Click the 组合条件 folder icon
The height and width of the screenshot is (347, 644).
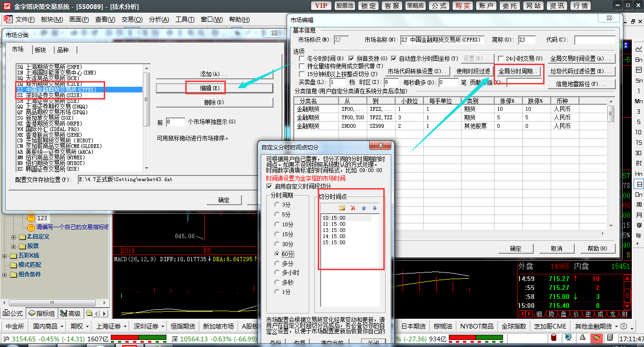(x=13, y=274)
